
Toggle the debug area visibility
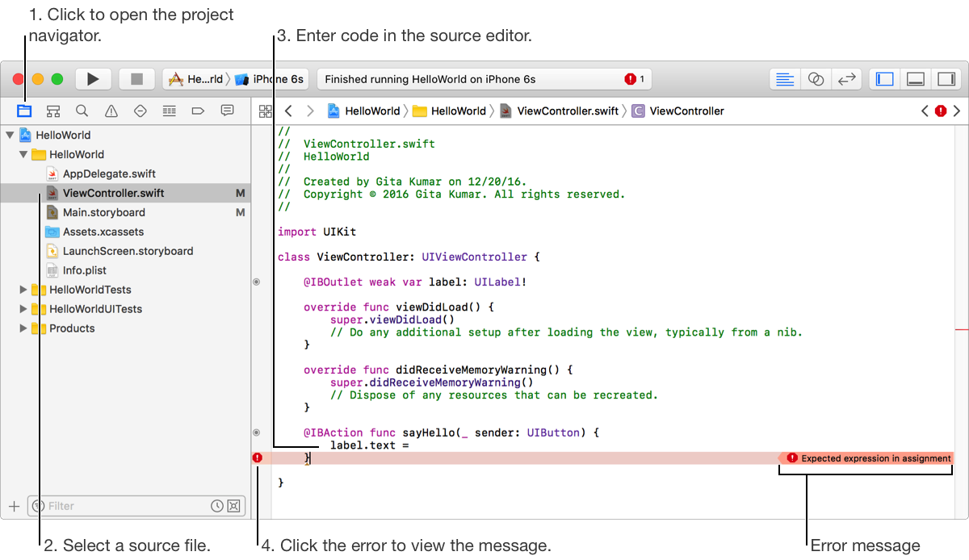tap(915, 79)
